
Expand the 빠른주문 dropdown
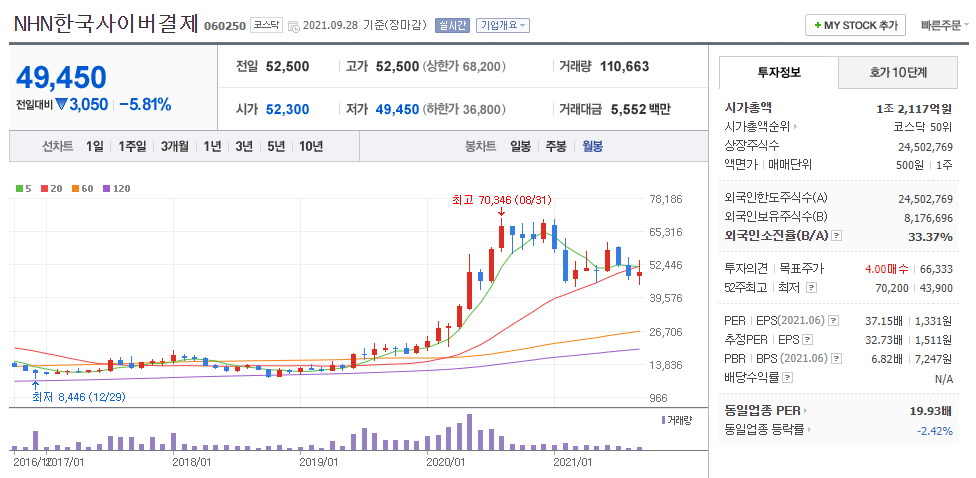pyautogui.click(x=945, y=26)
